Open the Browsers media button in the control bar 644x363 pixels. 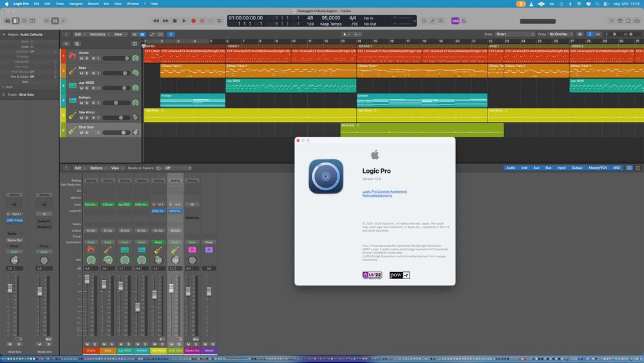tap(637, 21)
